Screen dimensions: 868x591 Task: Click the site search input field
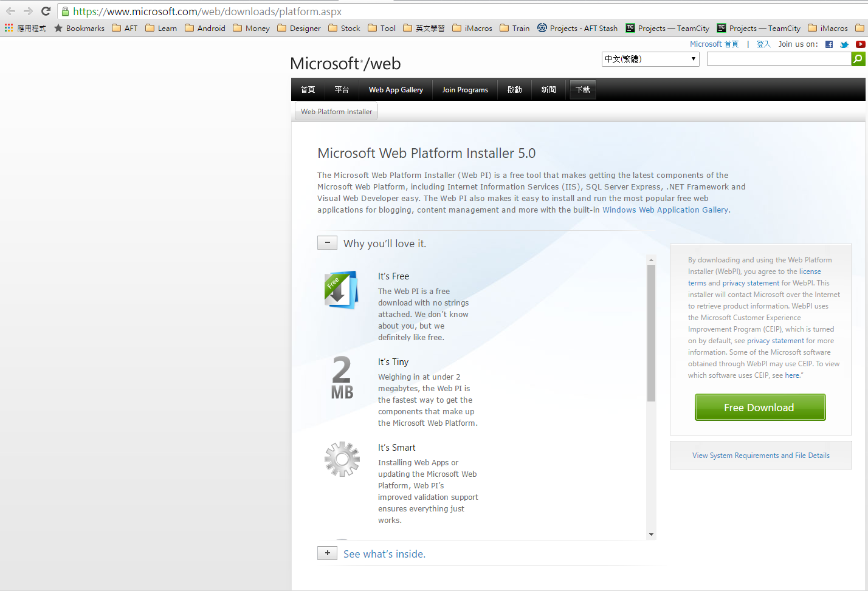779,59
